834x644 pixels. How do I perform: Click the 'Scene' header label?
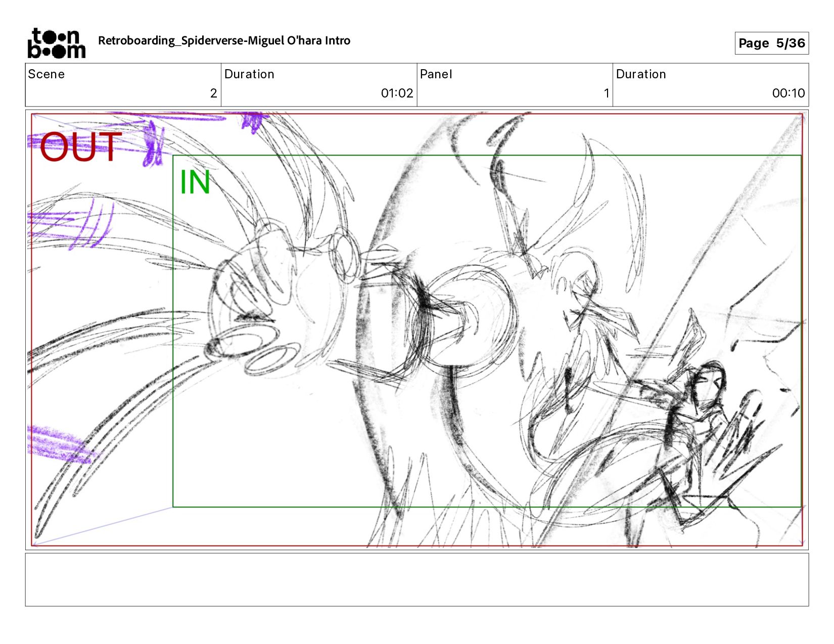[x=47, y=74]
